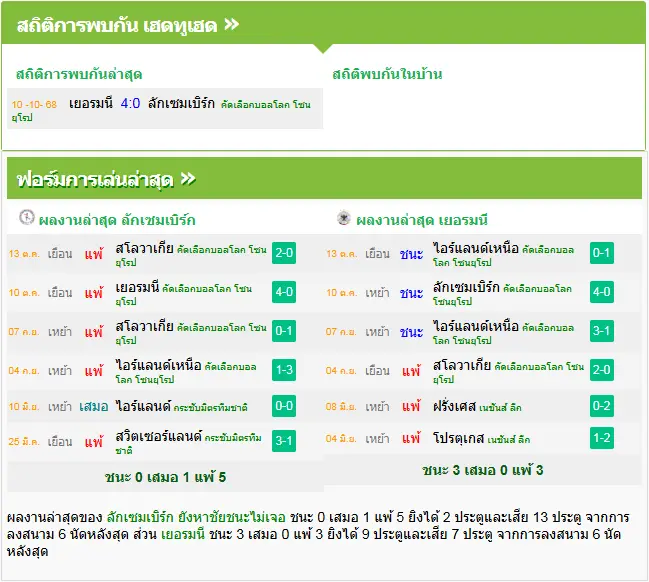Click the ชนะ 0 เสมอ 1 แพ้ 5 summary
The width and height of the screenshot is (649, 582).
(166, 477)
